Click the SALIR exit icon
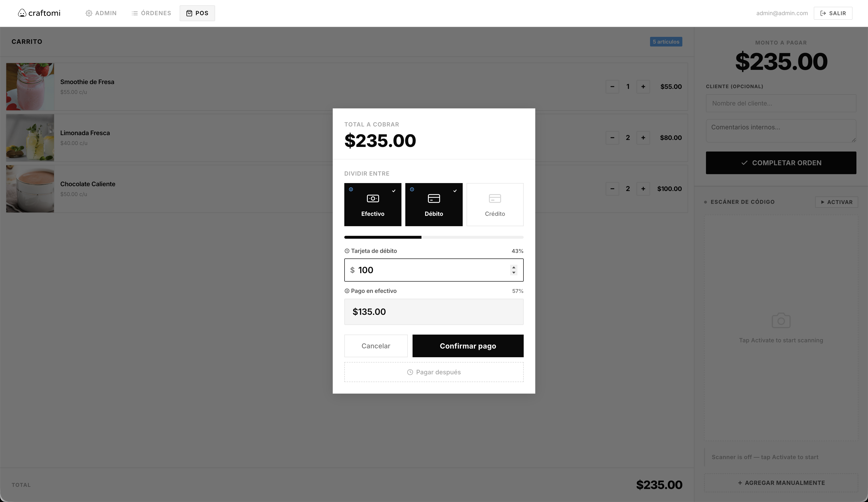Image resolution: width=868 pixels, height=502 pixels. (x=823, y=13)
